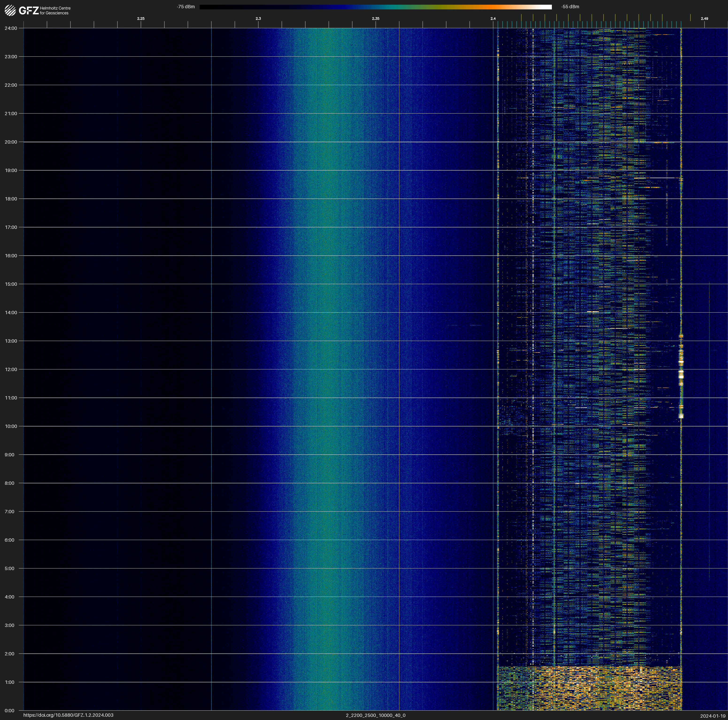Image resolution: width=728 pixels, height=720 pixels.
Task: Click the GFZ striped globe logo icon
Action: pos(10,10)
